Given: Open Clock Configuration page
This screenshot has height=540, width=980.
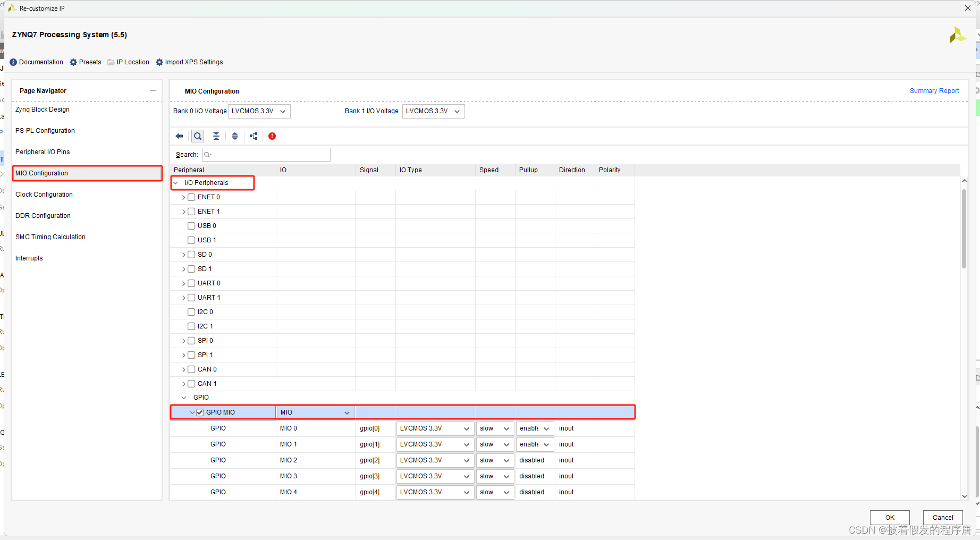Looking at the screenshot, I should [x=44, y=195].
